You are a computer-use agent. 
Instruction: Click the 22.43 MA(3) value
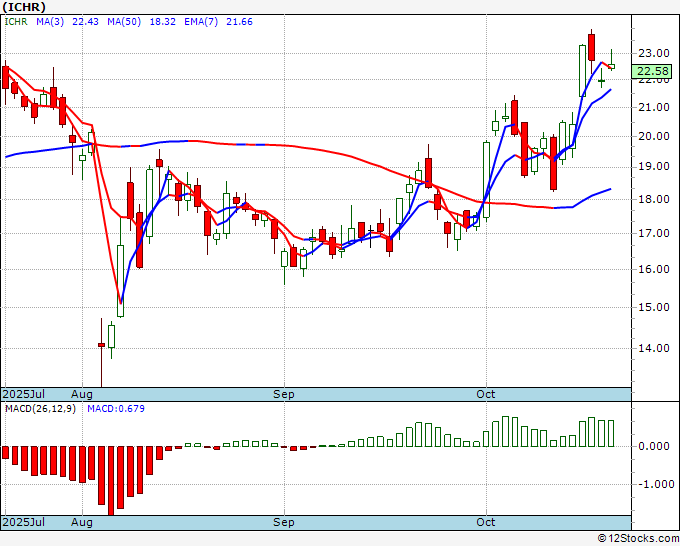85,22
